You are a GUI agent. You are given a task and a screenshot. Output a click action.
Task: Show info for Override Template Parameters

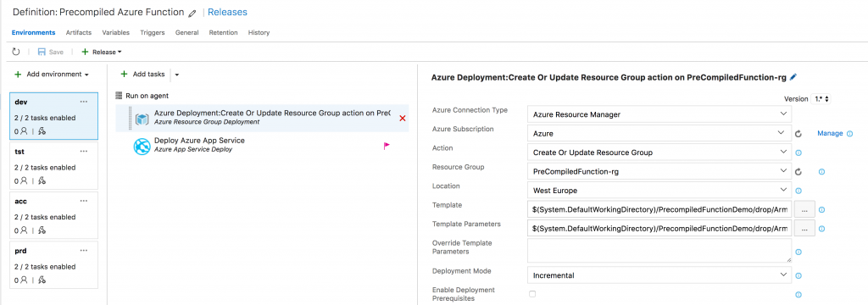point(798,252)
